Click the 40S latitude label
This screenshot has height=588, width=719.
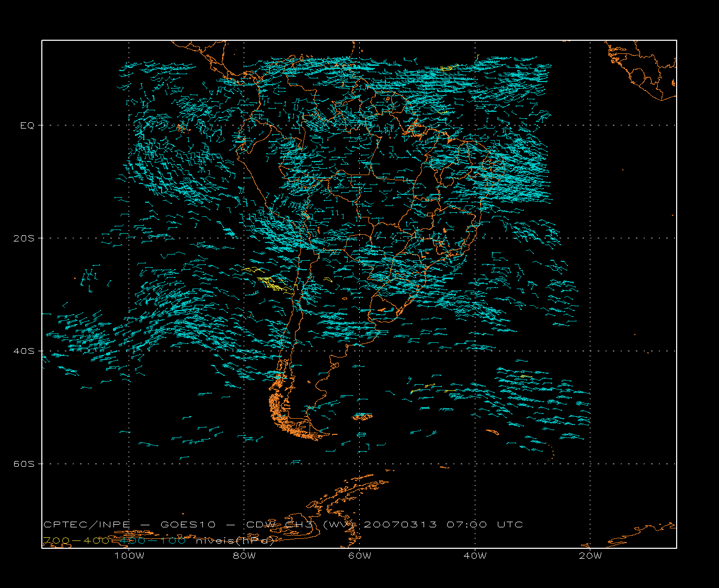(24, 351)
